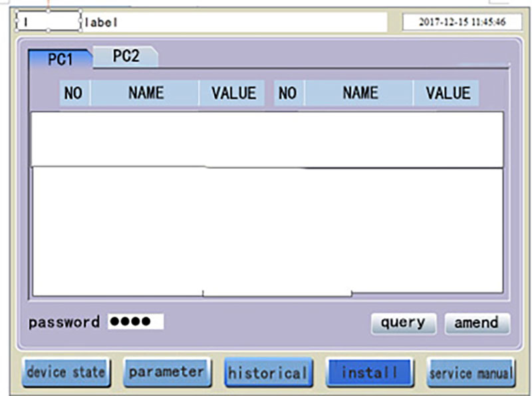Open the device state page

click(x=66, y=373)
